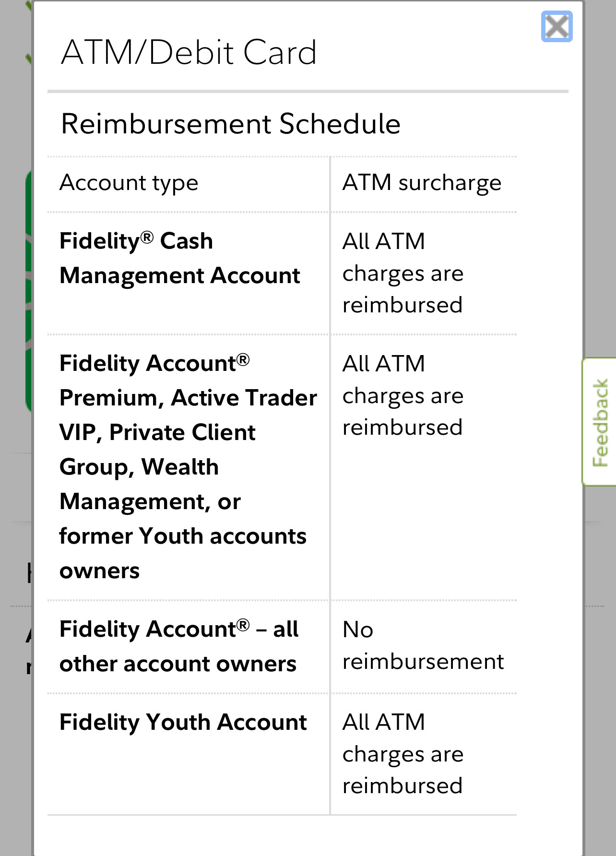
Task: Click the green button edge behind the dialog
Action: pos(28,288)
